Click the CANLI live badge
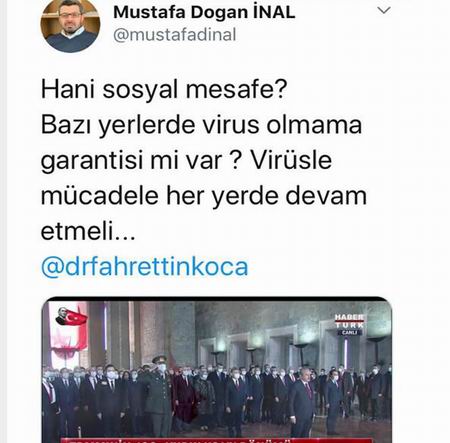 pos(349,332)
